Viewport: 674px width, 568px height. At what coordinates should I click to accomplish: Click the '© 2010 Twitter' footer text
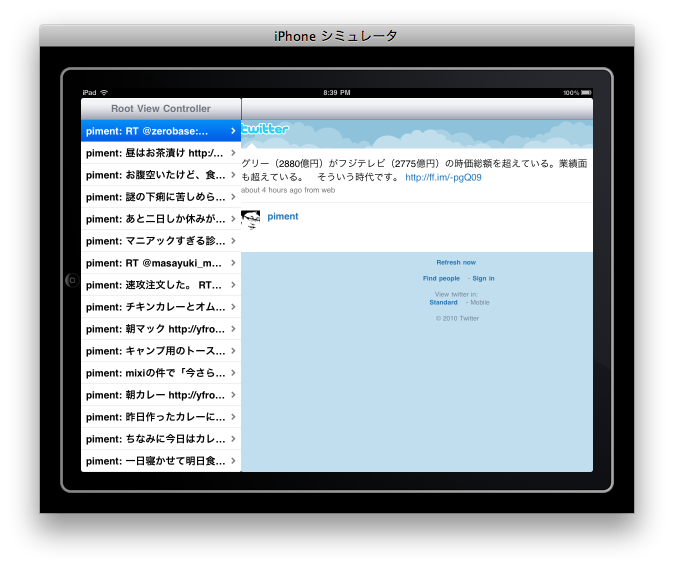click(457, 318)
